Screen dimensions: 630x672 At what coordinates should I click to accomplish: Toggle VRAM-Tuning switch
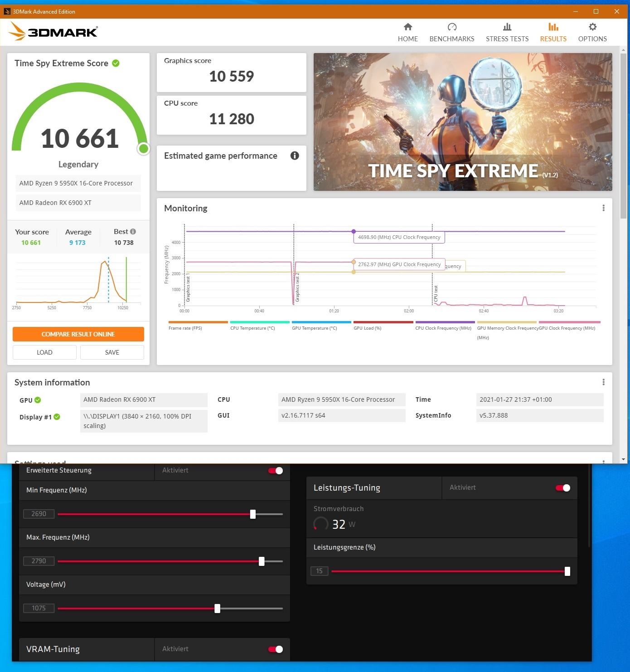coord(276,649)
